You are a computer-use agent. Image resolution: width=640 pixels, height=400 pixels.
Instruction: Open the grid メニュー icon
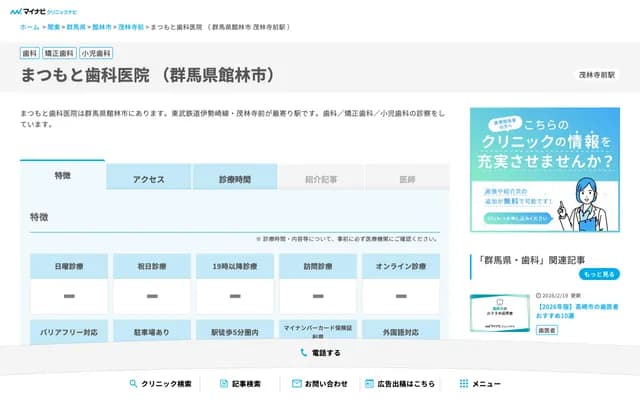click(463, 383)
